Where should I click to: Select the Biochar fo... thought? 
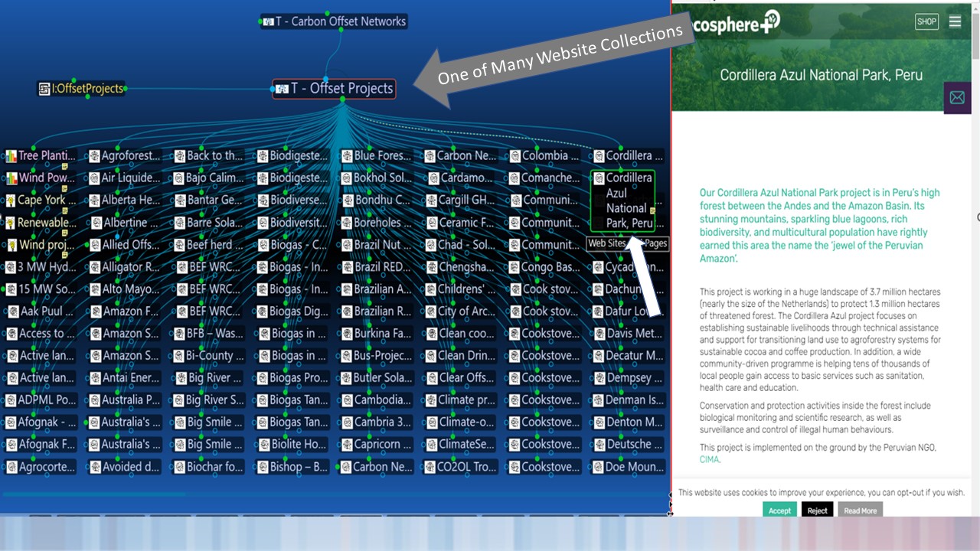pos(208,467)
